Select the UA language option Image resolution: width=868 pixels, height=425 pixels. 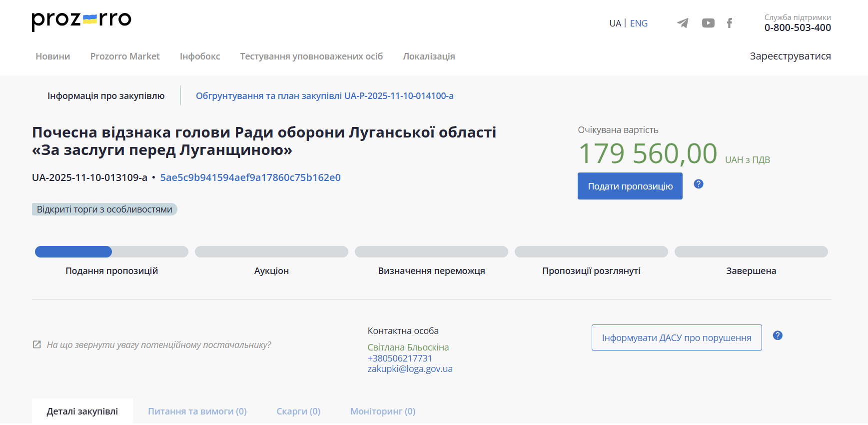[615, 23]
